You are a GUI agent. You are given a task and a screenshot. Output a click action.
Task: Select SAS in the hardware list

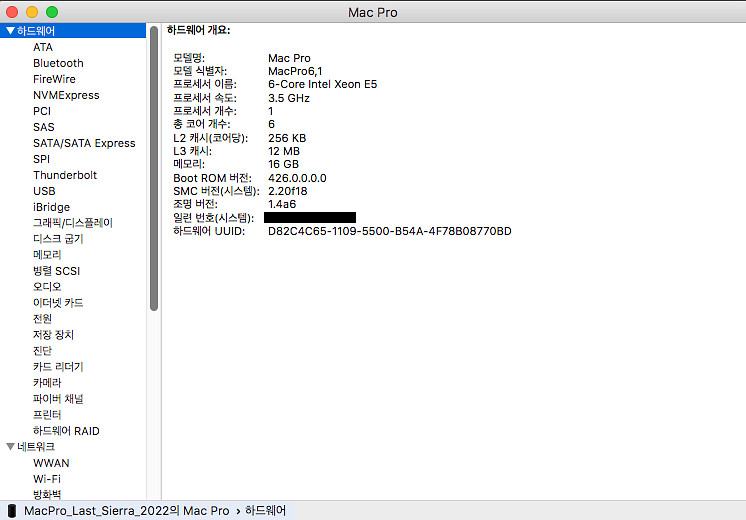tap(44, 127)
